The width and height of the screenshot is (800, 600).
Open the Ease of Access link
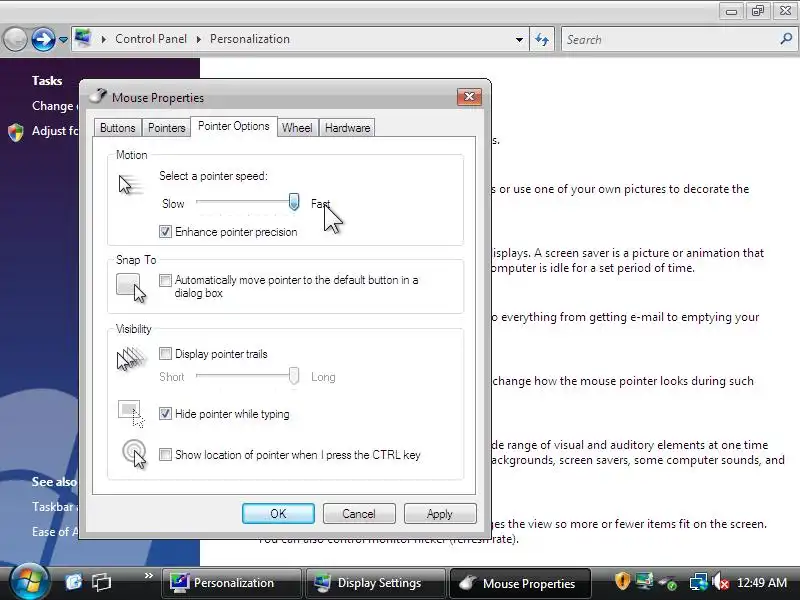55,532
